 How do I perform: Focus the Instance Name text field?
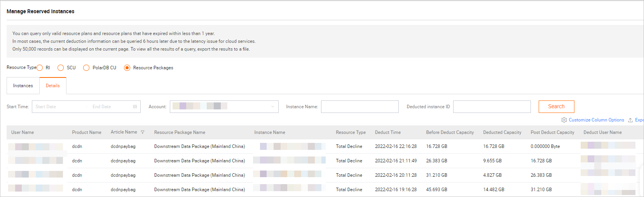tap(360, 107)
